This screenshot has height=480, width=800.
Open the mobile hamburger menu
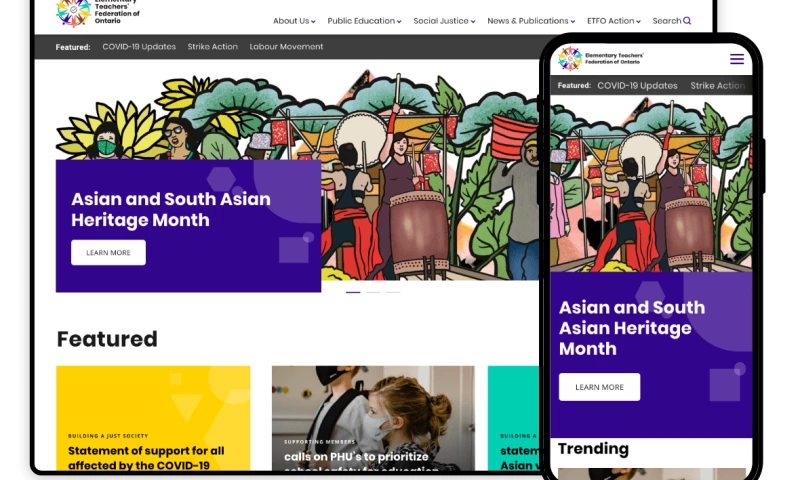(x=736, y=59)
